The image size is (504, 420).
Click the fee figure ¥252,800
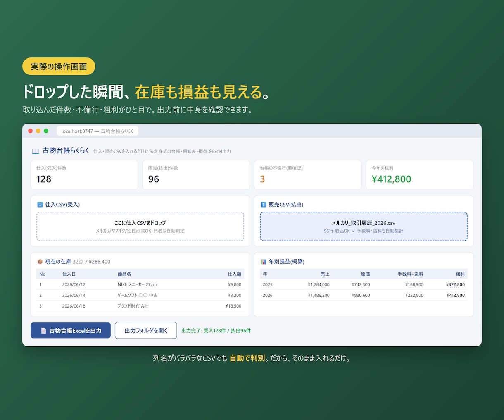coord(414,295)
